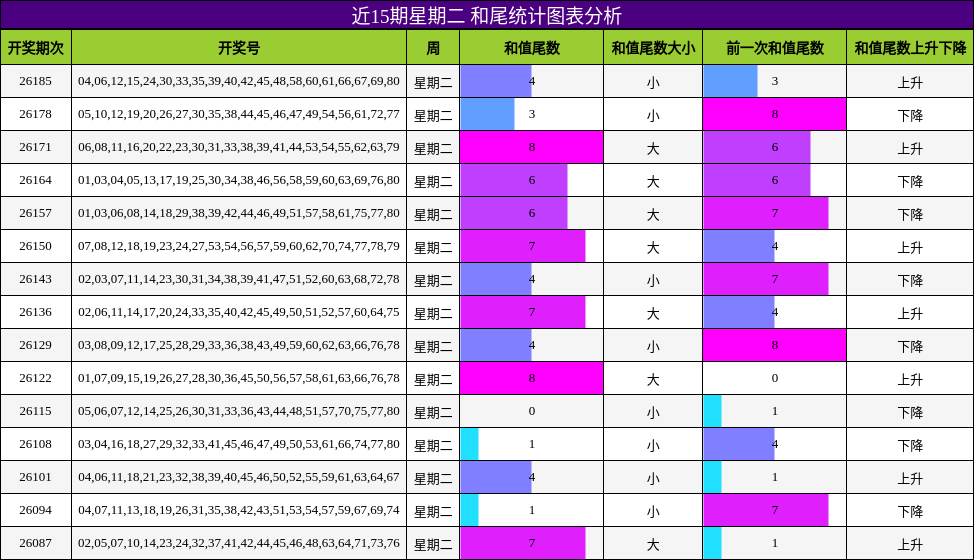Click the 开奖号 column header
The width and height of the screenshot is (974, 560).
[x=239, y=48]
